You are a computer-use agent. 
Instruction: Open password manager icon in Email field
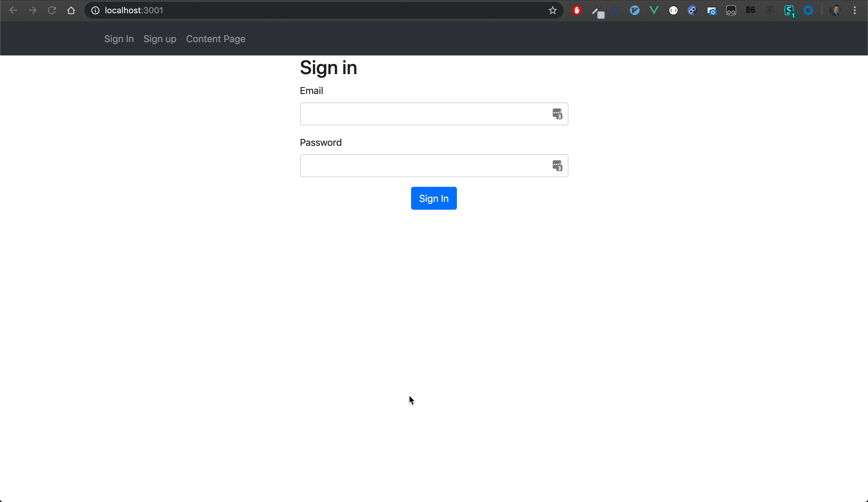(x=557, y=114)
